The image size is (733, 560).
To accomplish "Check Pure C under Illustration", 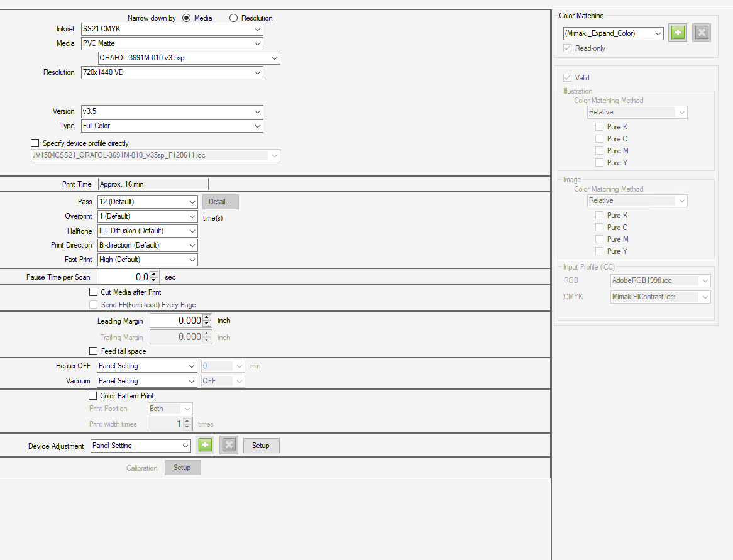I will point(599,138).
